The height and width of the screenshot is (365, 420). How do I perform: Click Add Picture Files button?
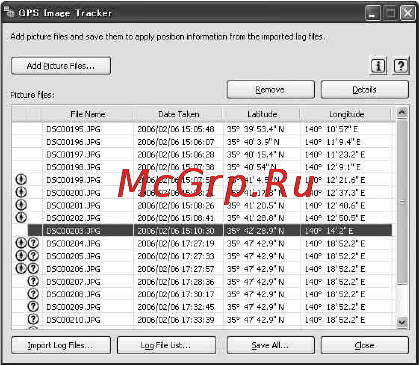[61, 66]
